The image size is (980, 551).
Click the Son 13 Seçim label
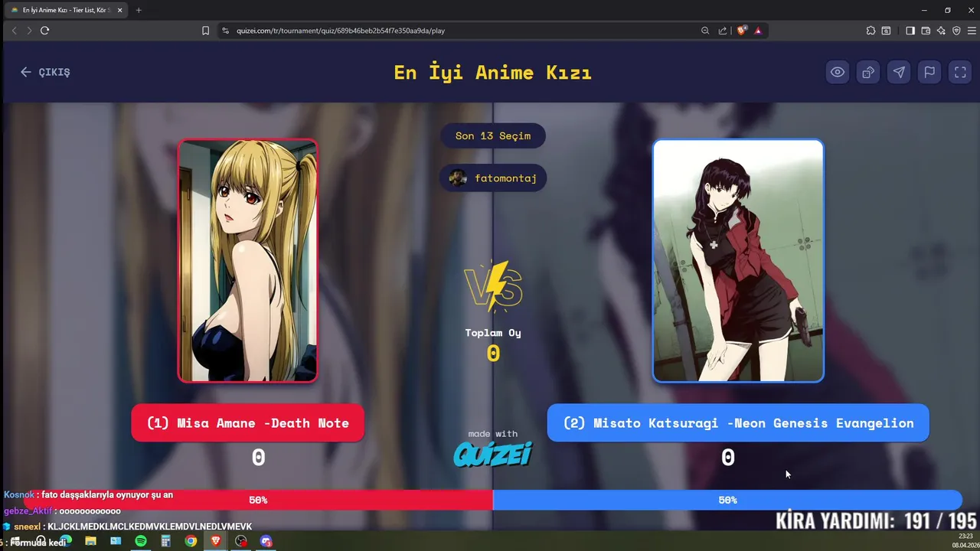(x=493, y=135)
